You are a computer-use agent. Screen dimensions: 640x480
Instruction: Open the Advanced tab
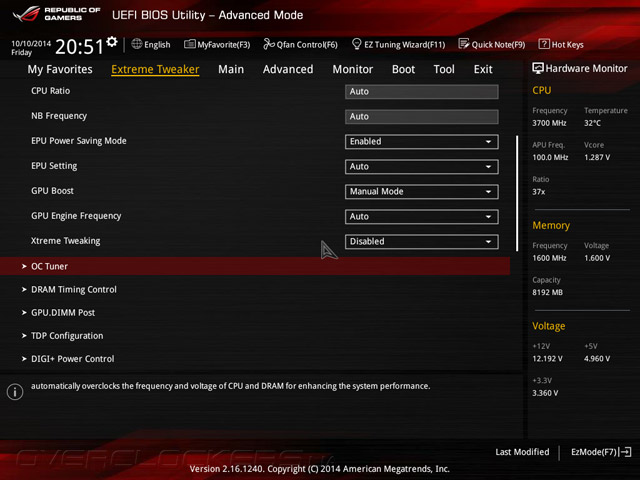(288, 69)
